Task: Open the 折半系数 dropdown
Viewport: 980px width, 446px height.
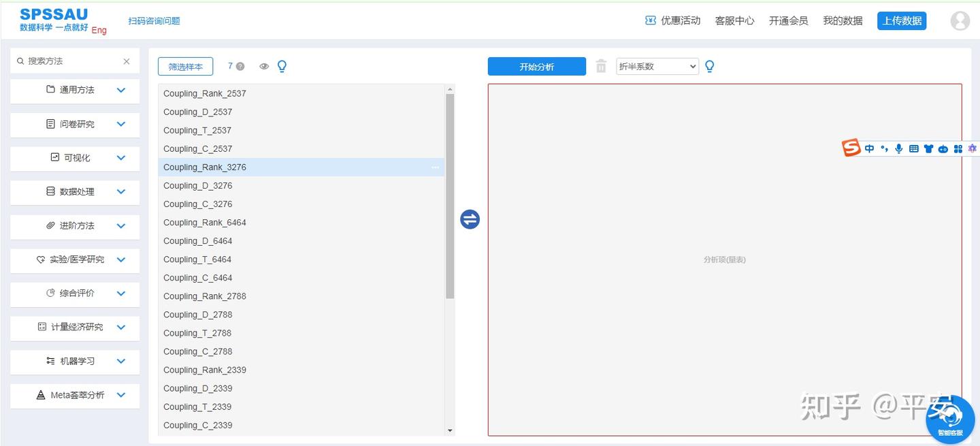Action: [x=657, y=66]
